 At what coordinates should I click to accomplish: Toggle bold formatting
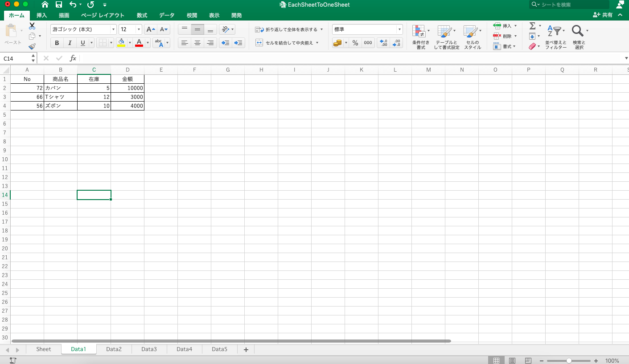(x=57, y=43)
